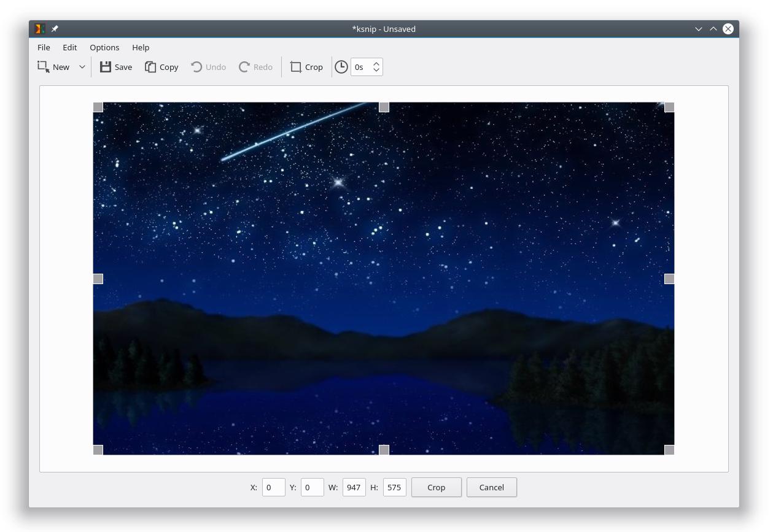Click the ksnip application icon in title bar
This screenshot has height=532, width=773.
tap(40, 29)
